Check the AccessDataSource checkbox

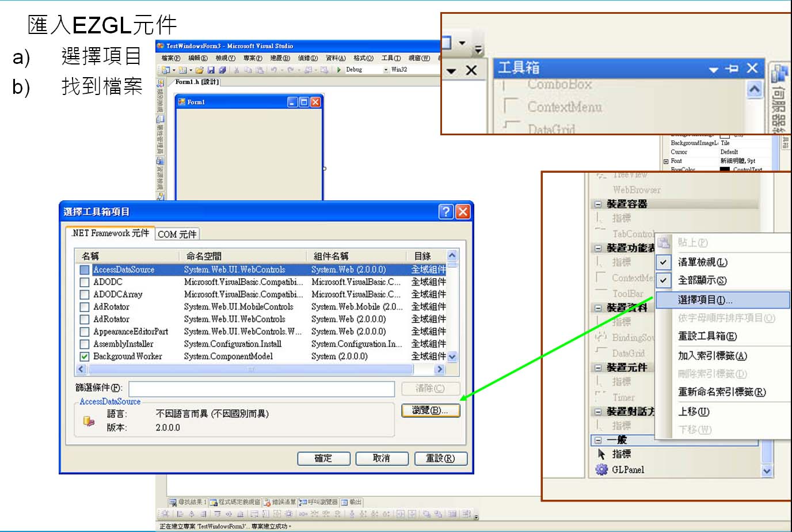tap(85, 270)
